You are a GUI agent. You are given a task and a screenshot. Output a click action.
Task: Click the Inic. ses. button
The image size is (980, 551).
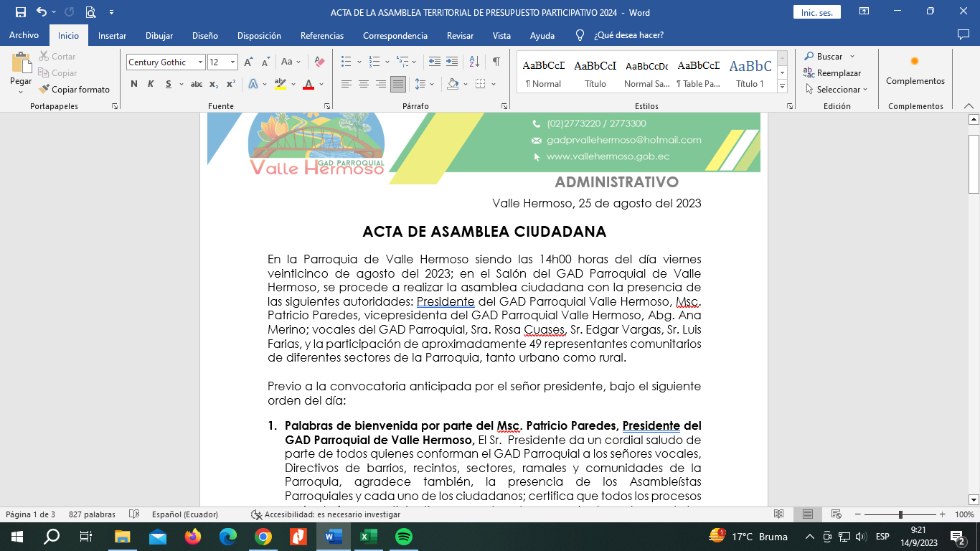coord(816,12)
